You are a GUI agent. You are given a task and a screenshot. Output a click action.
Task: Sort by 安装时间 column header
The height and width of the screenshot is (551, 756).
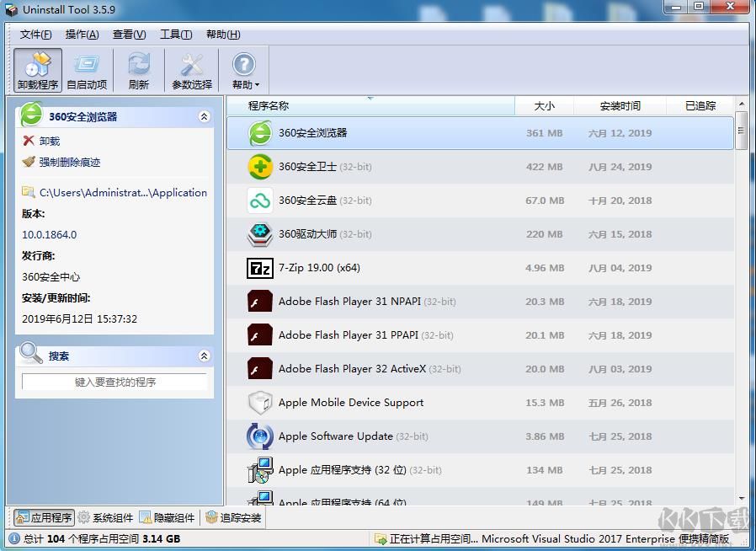[x=620, y=105]
